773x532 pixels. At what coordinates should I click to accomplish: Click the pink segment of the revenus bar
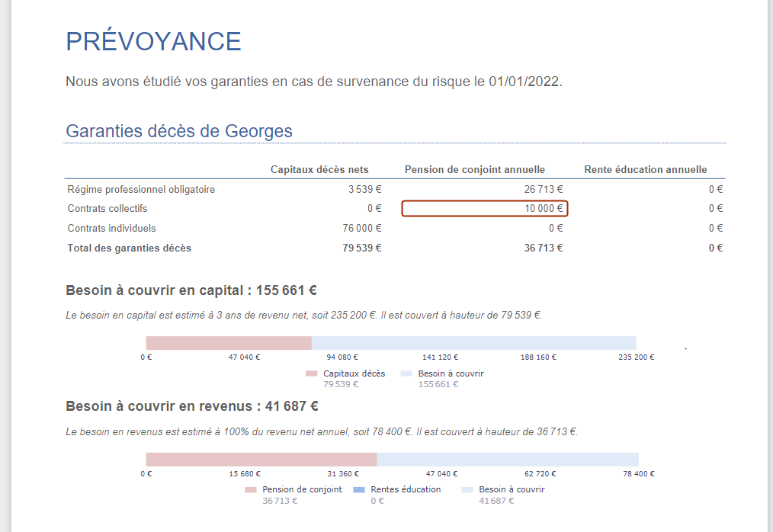click(x=261, y=459)
